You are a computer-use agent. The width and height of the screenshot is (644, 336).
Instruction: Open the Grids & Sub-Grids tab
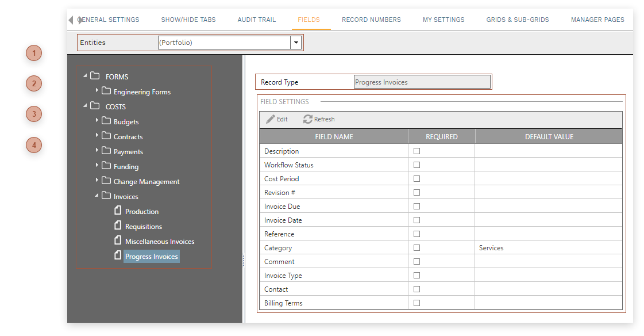pos(517,19)
